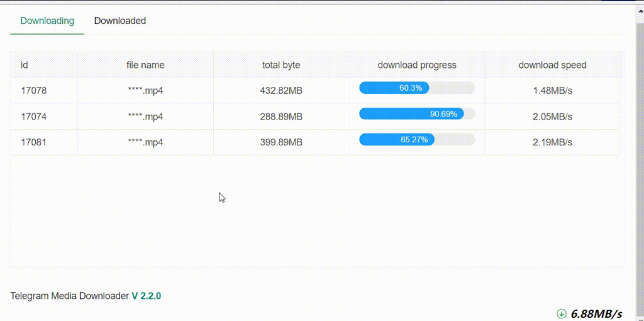Viewport: 644px width, 321px height.
Task: Click the 'download speed' column header
Action: coord(552,65)
